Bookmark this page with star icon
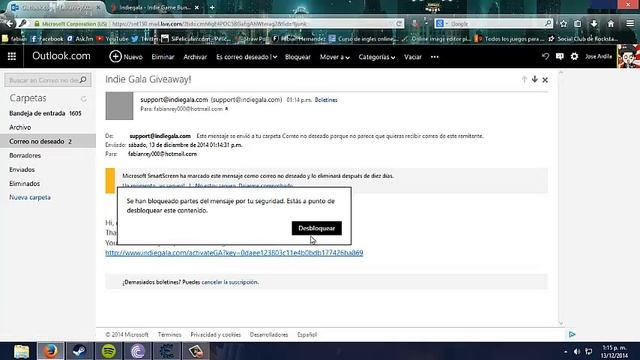The height and width of the screenshot is (360, 640). pos(564,24)
